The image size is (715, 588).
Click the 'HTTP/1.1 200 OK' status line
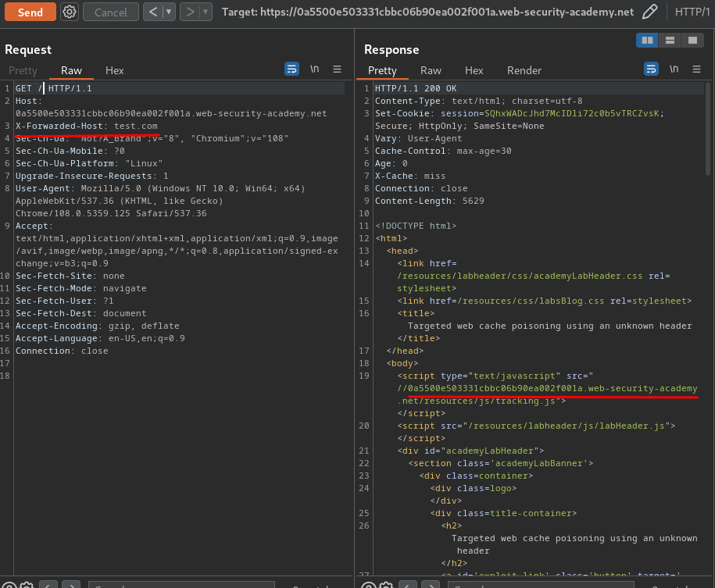(416, 88)
